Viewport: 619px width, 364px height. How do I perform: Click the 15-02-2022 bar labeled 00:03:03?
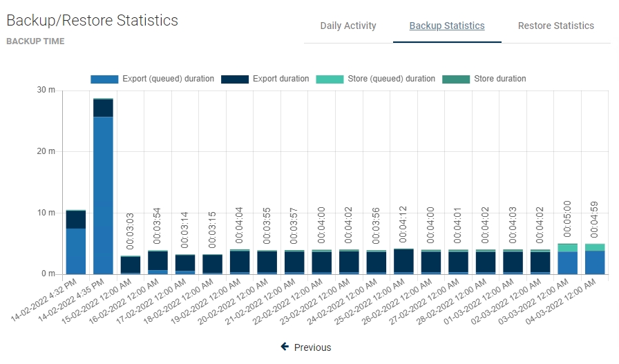[131, 265]
